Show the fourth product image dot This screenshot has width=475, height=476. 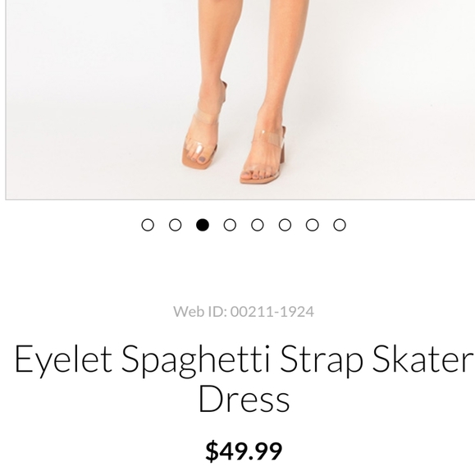tap(230, 225)
